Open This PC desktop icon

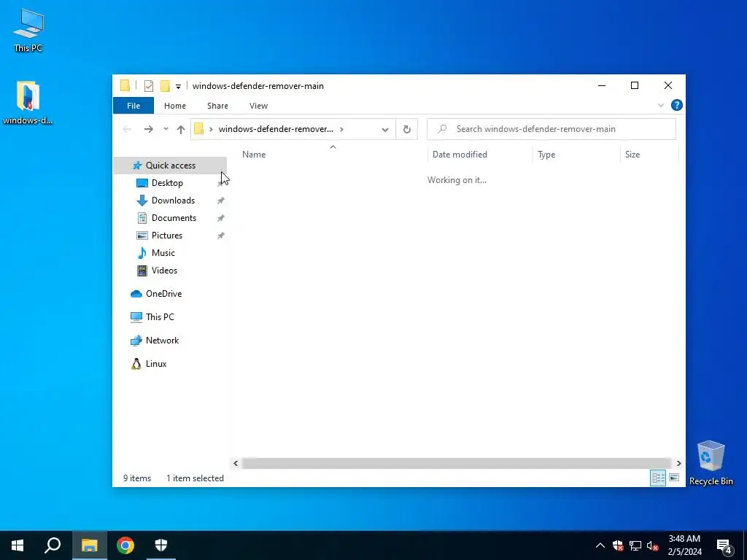(x=28, y=30)
